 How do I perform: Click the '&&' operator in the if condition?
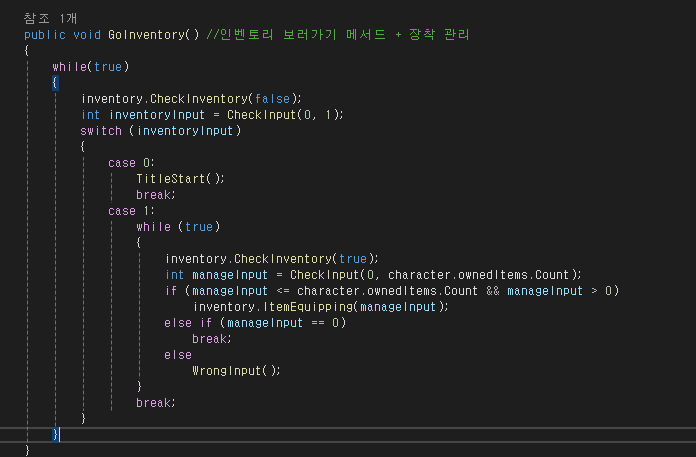[x=493, y=291]
